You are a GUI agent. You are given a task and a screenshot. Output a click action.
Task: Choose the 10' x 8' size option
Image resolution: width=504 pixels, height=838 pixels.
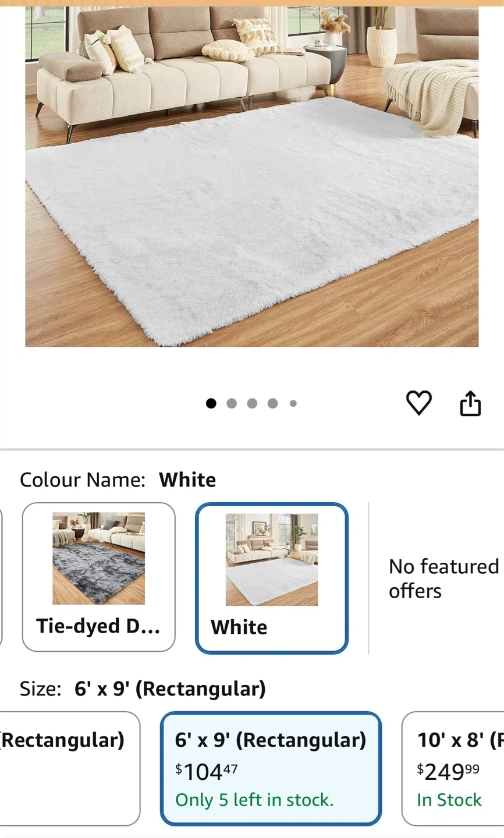click(x=453, y=768)
